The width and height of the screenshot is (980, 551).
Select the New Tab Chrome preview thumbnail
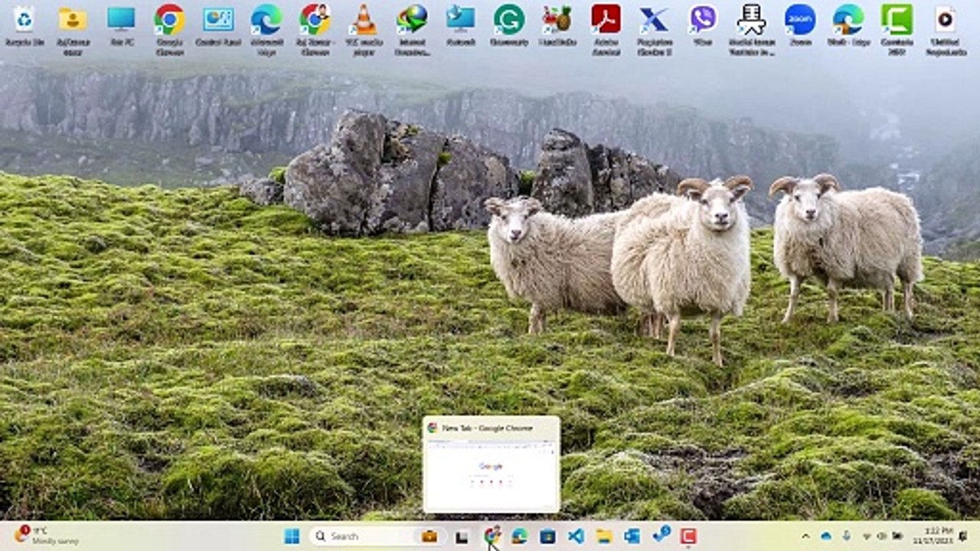click(492, 465)
